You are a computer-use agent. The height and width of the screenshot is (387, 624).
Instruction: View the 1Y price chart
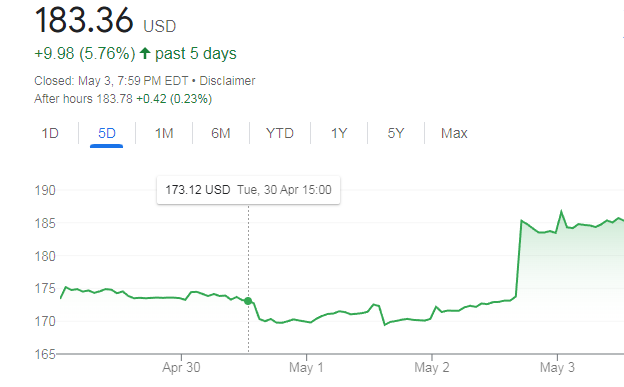[x=339, y=133]
